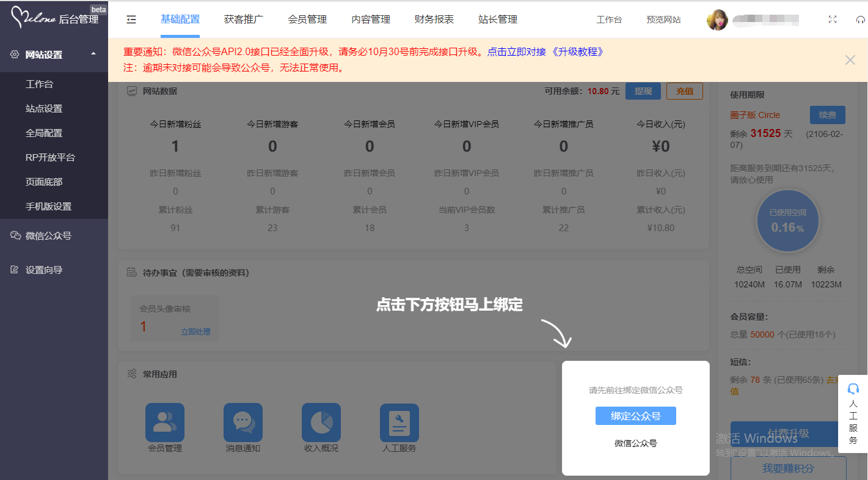Open the fullscreen toggle icon

point(833,20)
